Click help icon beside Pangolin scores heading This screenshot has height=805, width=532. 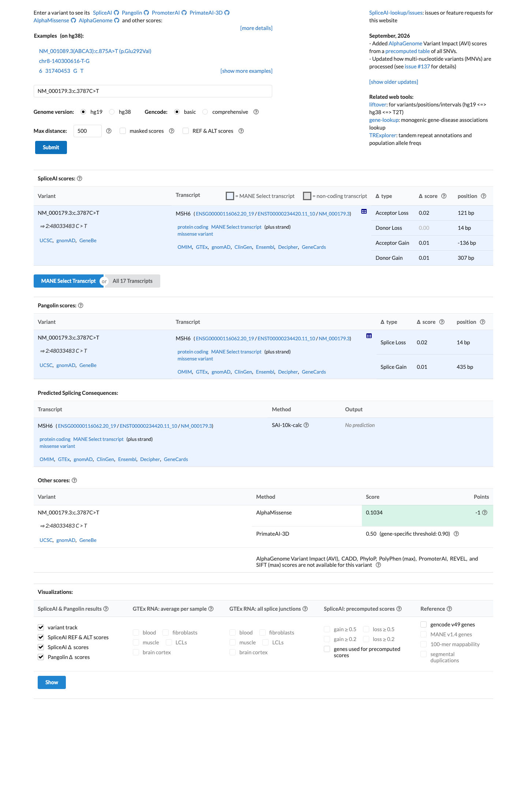click(81, 306)
